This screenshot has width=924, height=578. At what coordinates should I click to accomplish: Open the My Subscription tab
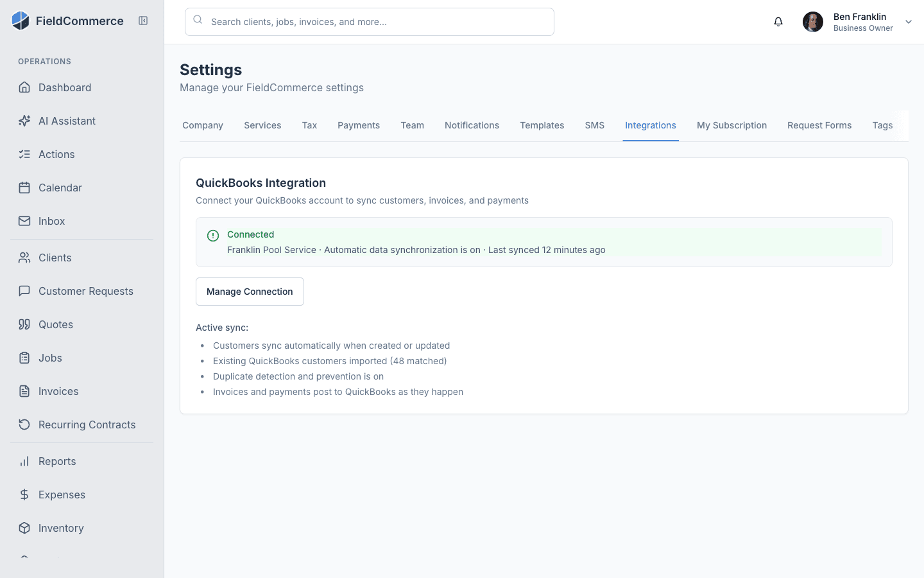pyautogui.click(x=732, y=125)
